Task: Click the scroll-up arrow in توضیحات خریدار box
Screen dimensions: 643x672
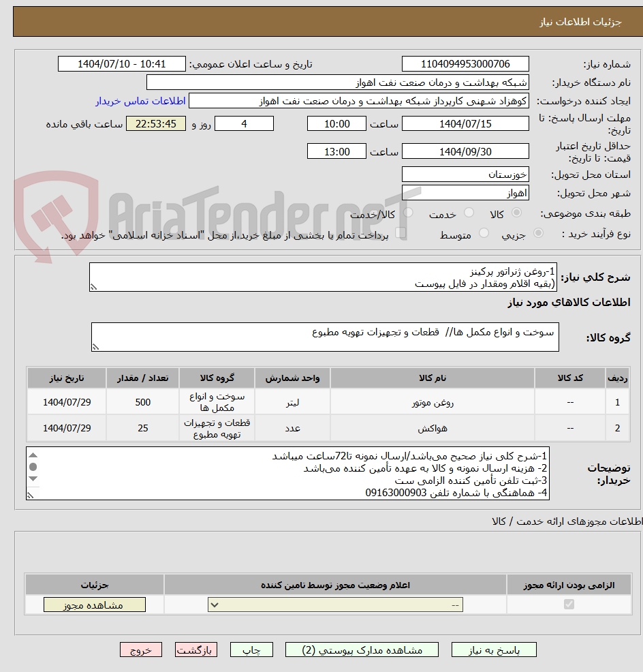Action: click(x=33, y=455)
